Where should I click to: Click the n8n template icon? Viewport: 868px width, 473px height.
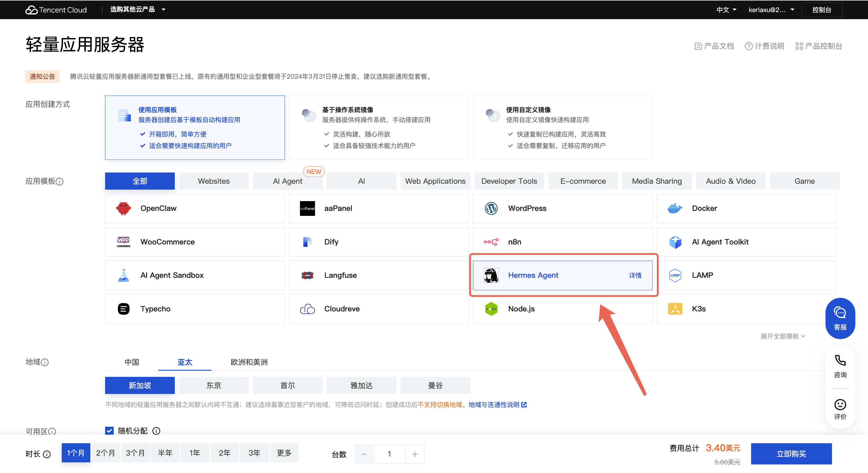click(x=491, y=242)
